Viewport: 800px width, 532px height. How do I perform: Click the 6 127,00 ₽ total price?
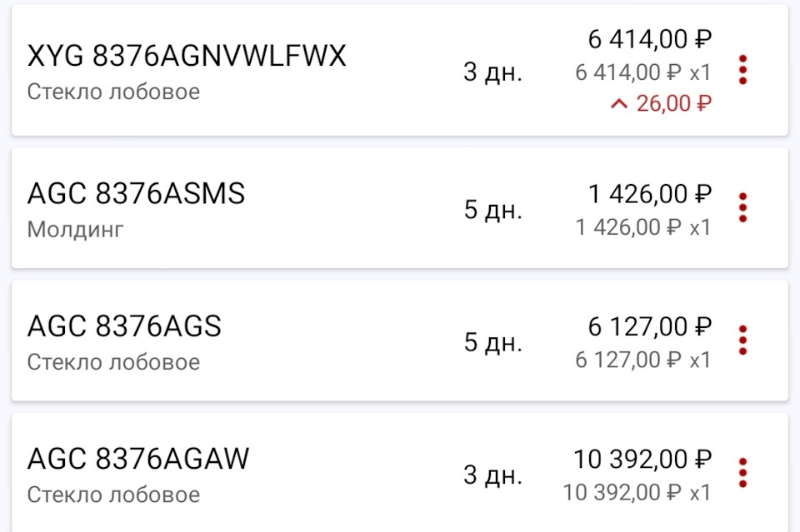pos(649,326)
